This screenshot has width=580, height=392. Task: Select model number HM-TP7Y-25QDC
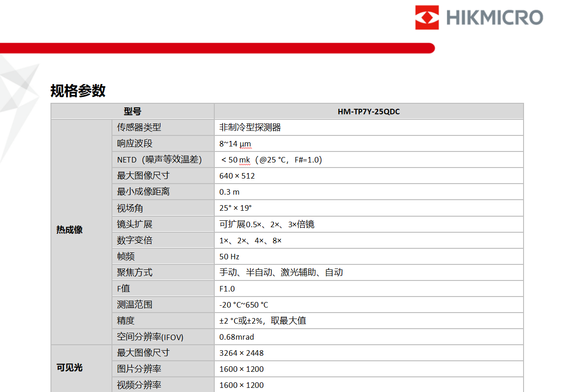(x=368, y=112)
